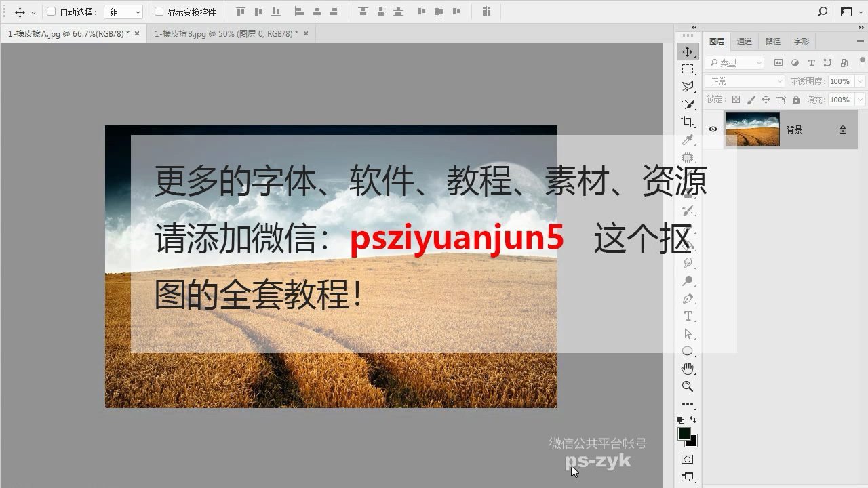Activate the lock transparent pixels icon

click(x=736, y=99)
